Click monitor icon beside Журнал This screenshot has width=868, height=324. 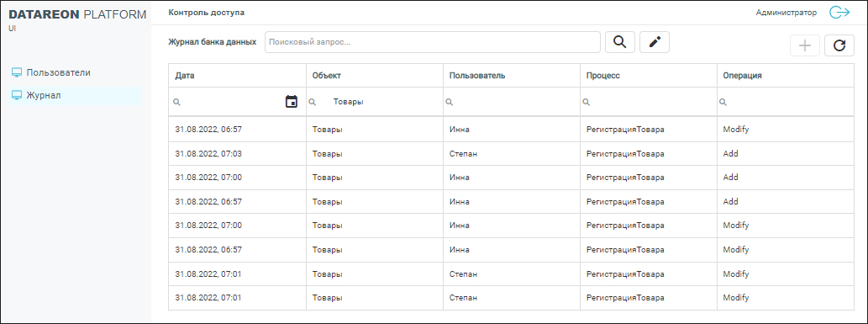coord(17,95)
